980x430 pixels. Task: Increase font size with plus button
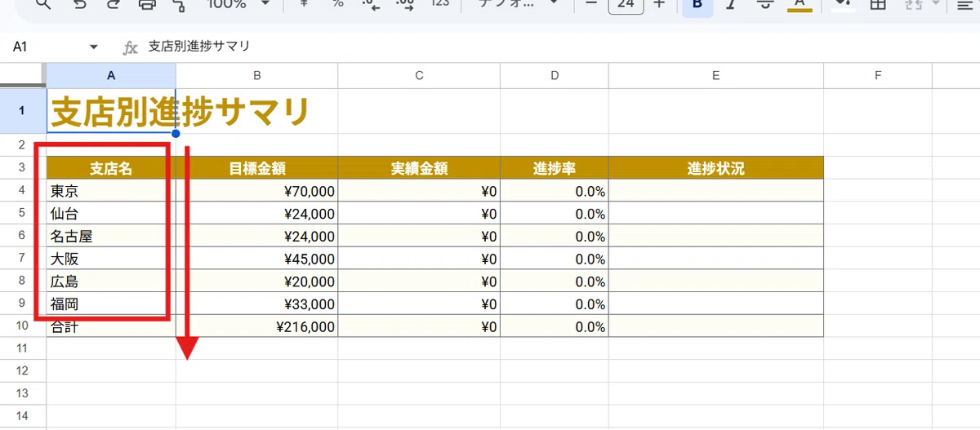(659, 4)
